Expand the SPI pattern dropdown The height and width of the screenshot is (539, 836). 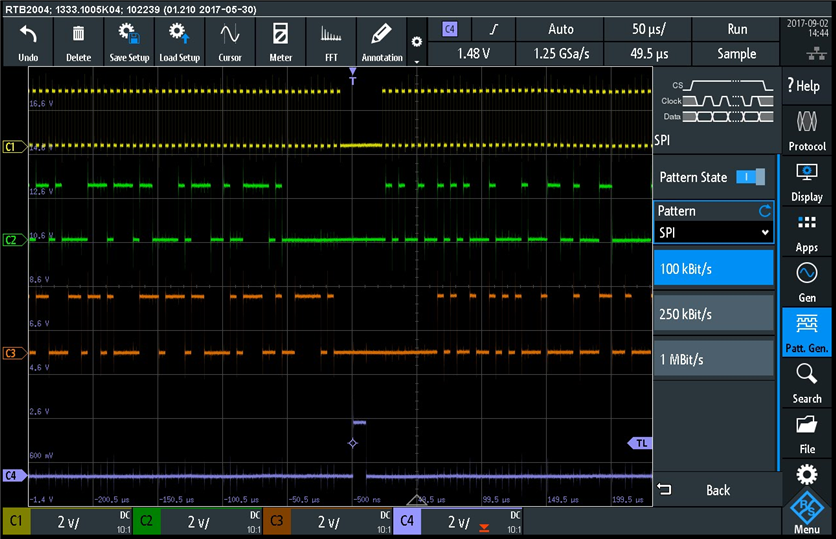click(x=714, y=232)
